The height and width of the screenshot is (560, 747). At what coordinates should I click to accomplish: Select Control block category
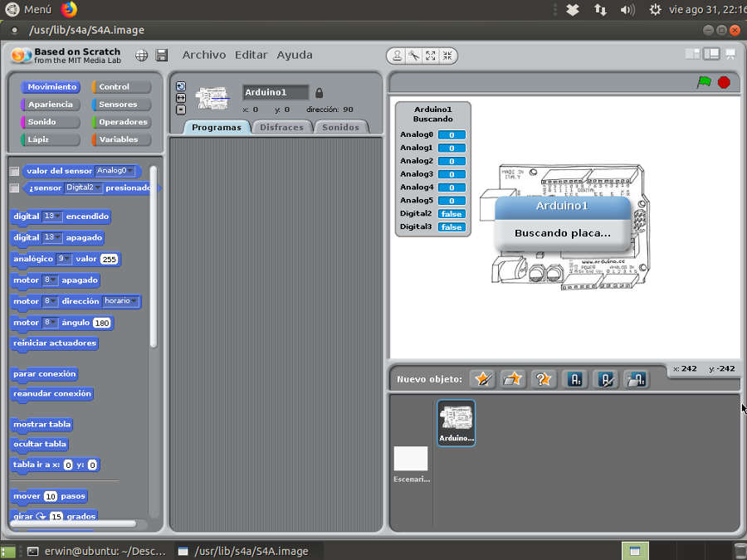click(121, 86)
